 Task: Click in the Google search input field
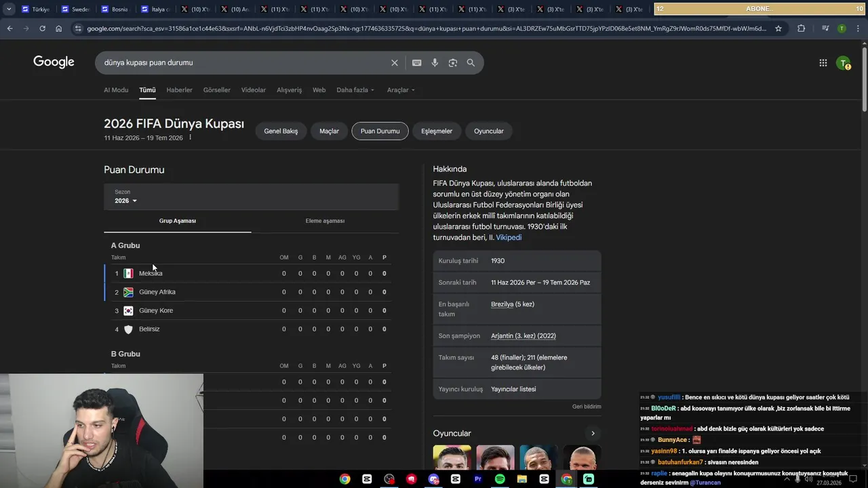point(244,62)
